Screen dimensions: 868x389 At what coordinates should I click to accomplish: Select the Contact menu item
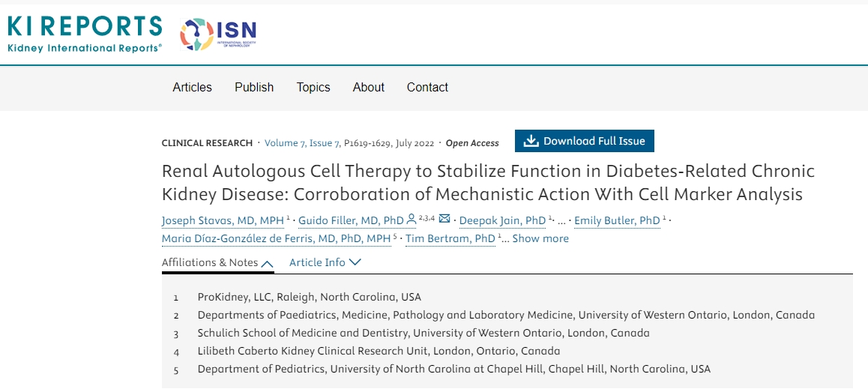[x=427, y=87]
